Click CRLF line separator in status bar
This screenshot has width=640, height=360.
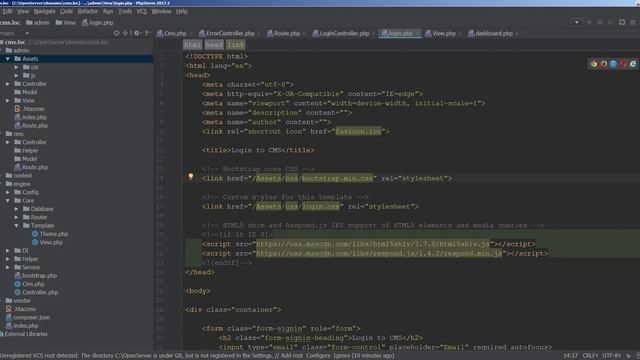tap(591, 356)
